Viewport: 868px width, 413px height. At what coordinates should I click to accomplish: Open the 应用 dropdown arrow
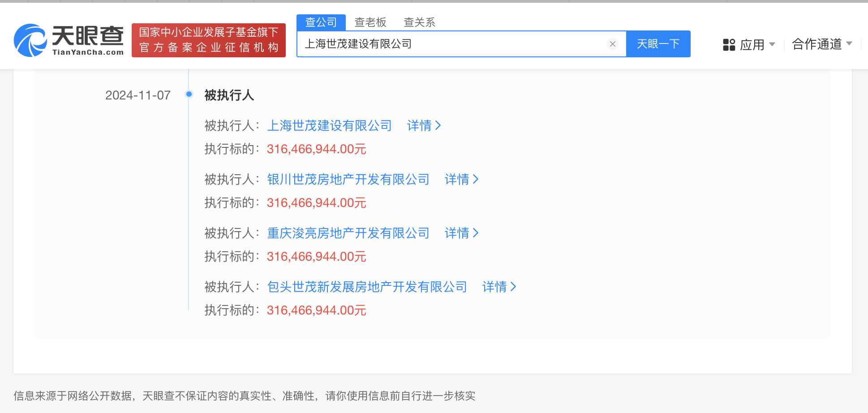click(x=772, y=44)
